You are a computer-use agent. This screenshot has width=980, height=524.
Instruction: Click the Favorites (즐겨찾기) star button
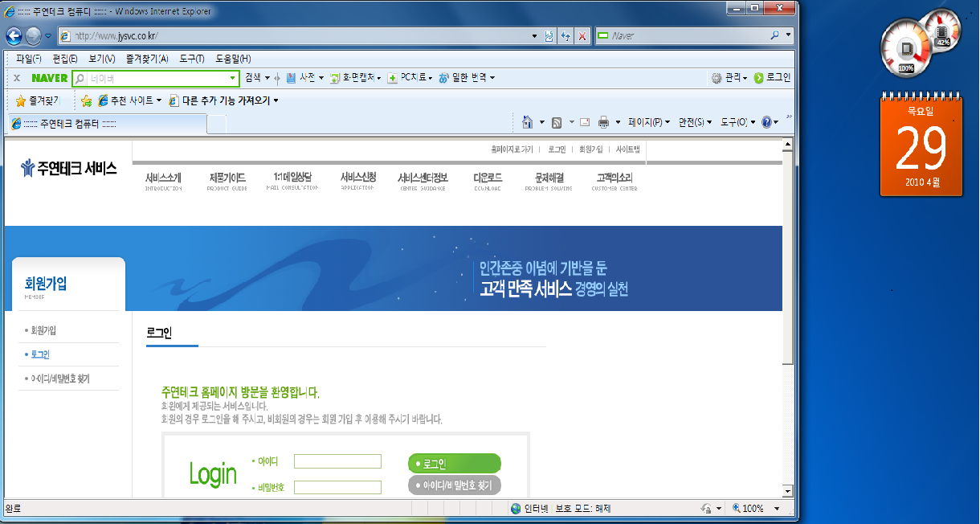point(37,100)
